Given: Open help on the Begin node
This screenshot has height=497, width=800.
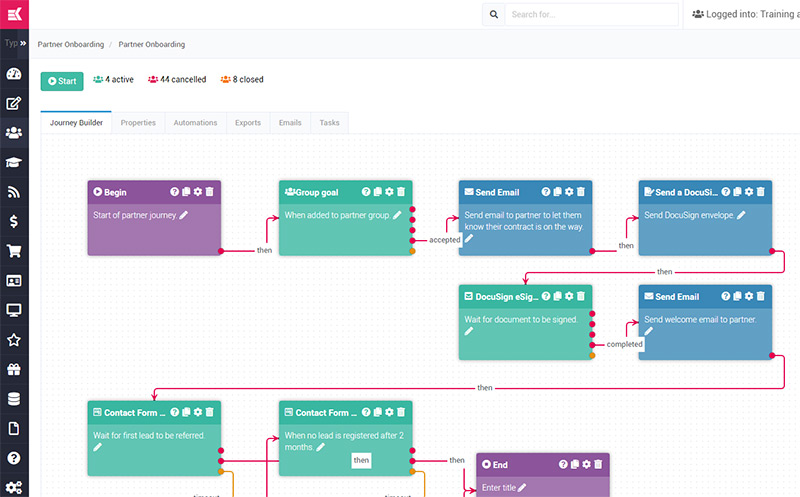Looking at the screenshot, I should point(174,192).
